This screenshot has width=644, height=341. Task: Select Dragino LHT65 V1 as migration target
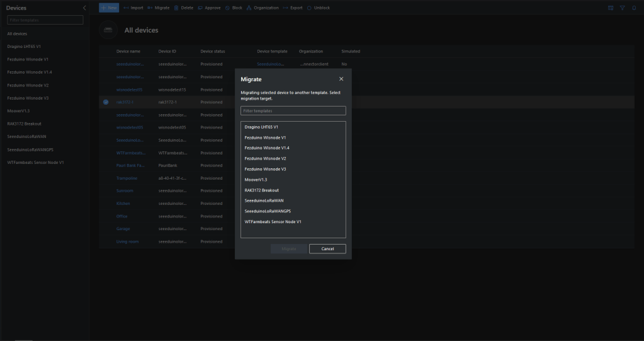[261, 127]
